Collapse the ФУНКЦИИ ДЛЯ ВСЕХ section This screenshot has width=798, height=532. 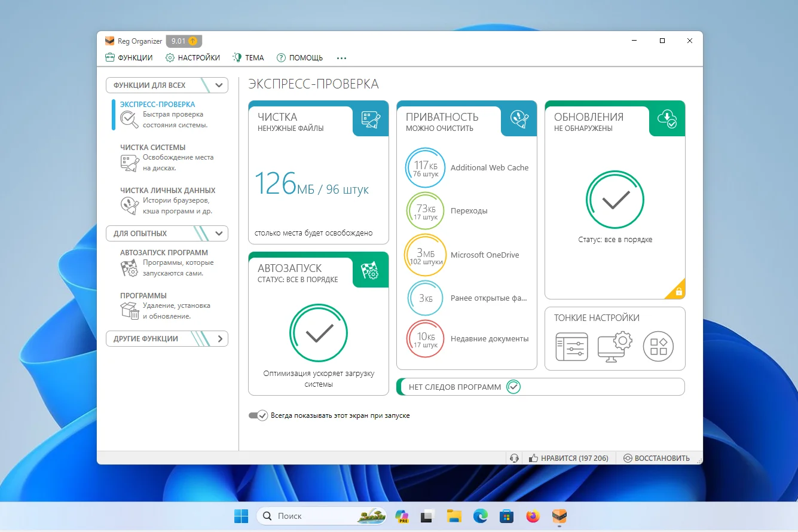coord(219,85)
